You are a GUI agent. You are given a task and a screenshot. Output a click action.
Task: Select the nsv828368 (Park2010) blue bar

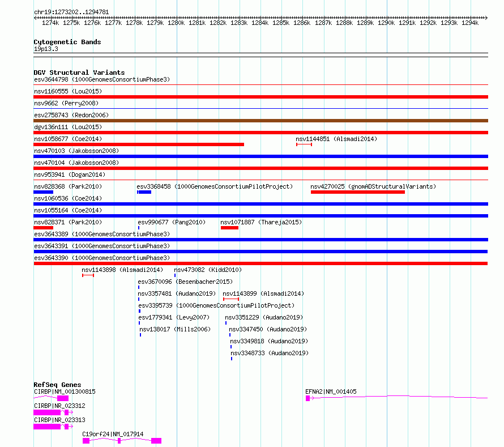point(44,192)
